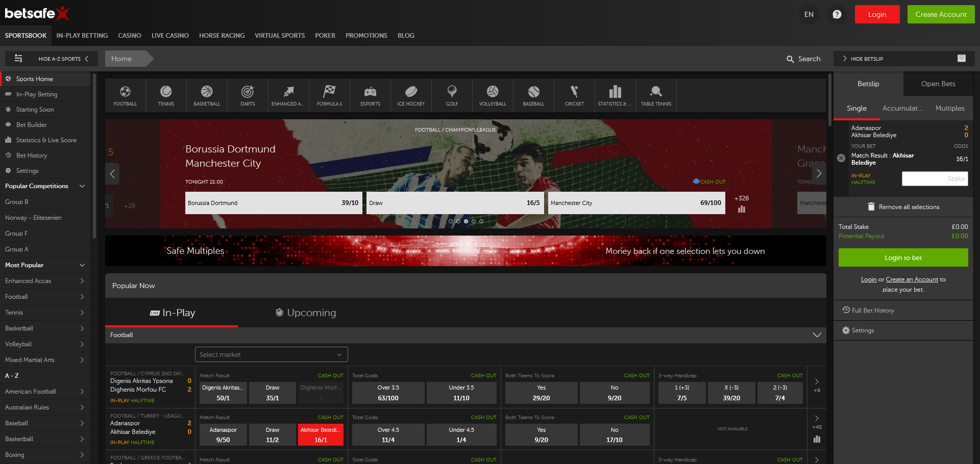Switch to Open Bets tab
The width and height of the screenshot is (980, 464).
tap(938, 84)
